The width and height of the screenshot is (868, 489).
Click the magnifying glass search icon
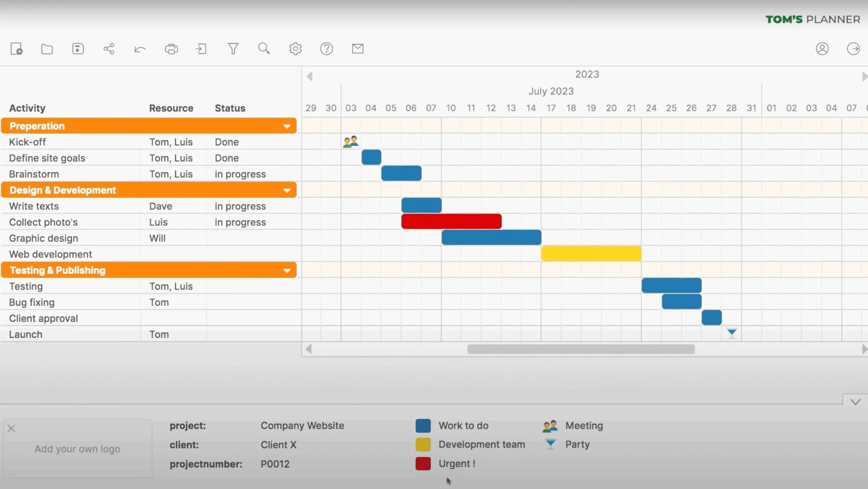(264, 49)
